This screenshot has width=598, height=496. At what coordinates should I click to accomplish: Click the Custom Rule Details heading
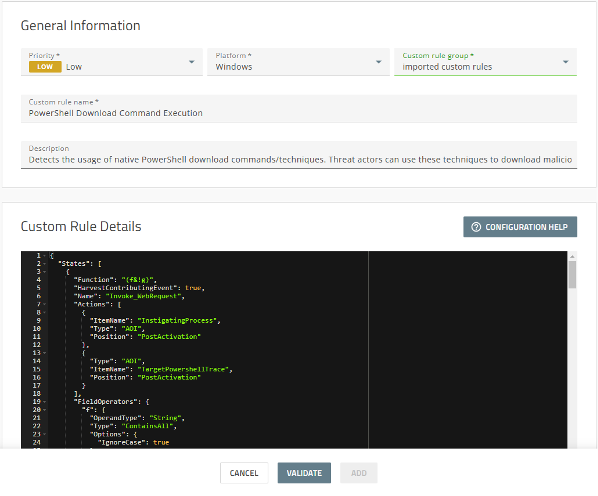(81, 226)
